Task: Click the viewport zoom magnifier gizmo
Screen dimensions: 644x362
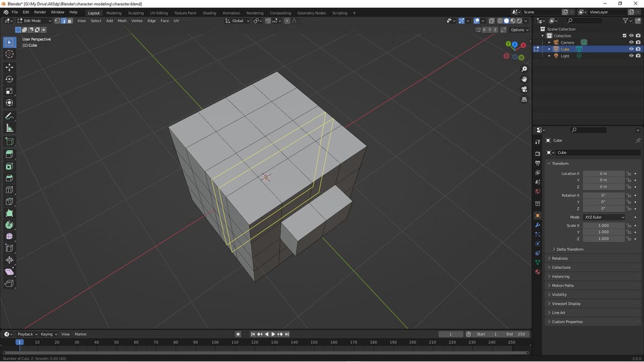Action: 524,69
